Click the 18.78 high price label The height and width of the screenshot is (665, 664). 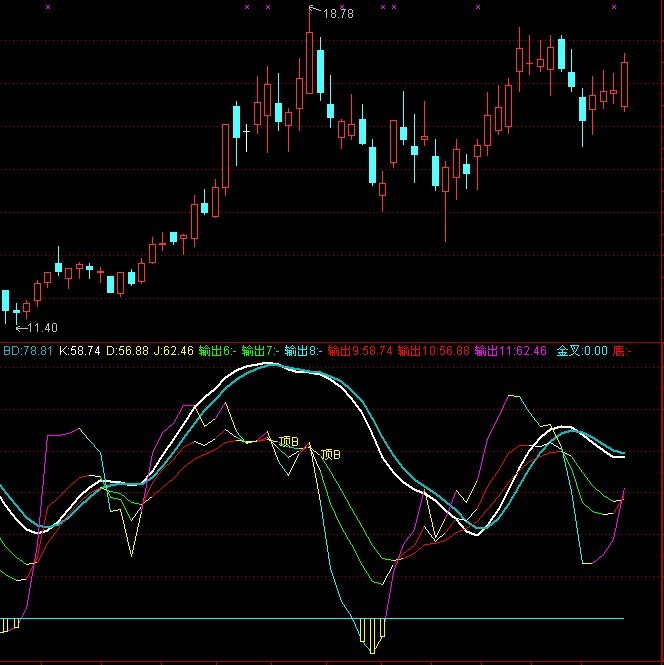(x=338, y=14)
